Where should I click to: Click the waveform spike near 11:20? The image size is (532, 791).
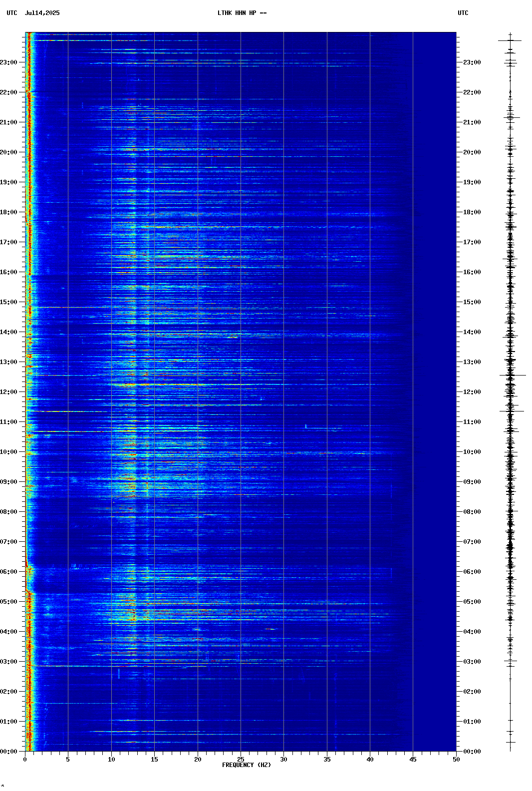(x=512, y=411)
